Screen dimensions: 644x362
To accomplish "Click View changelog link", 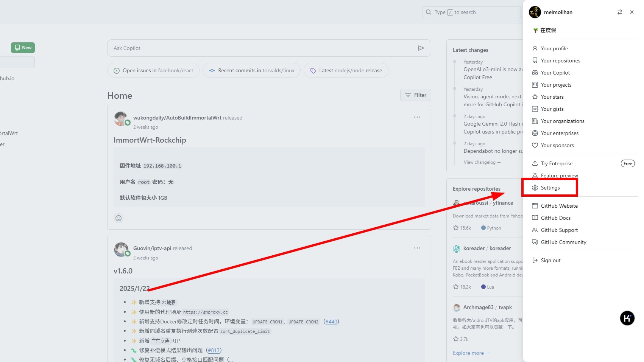I will tap(482, 162).
